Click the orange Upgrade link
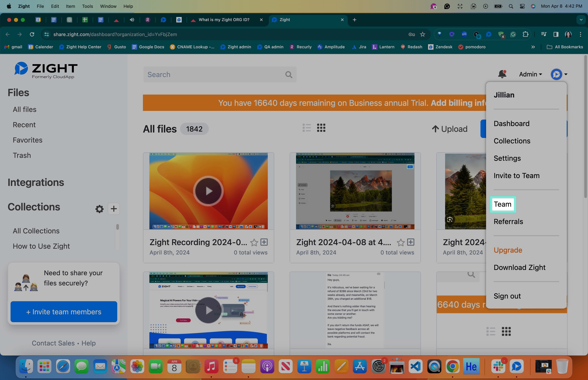Screen dimensions: 588x380 point(508,250)
